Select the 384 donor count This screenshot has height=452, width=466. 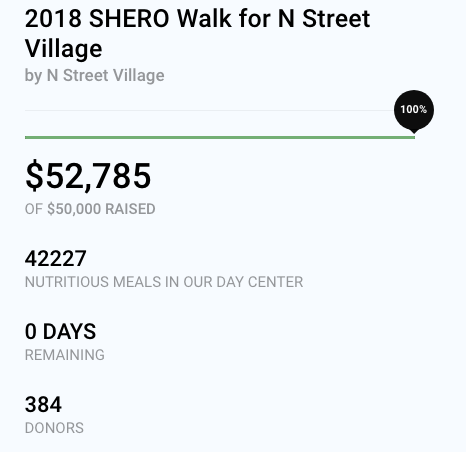click(x=43, y=404)
